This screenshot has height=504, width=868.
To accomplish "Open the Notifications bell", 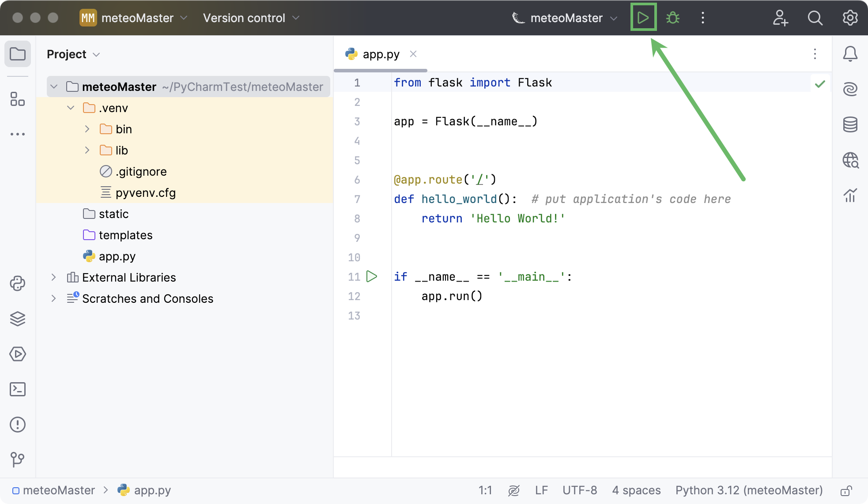I will pos(850,54).
